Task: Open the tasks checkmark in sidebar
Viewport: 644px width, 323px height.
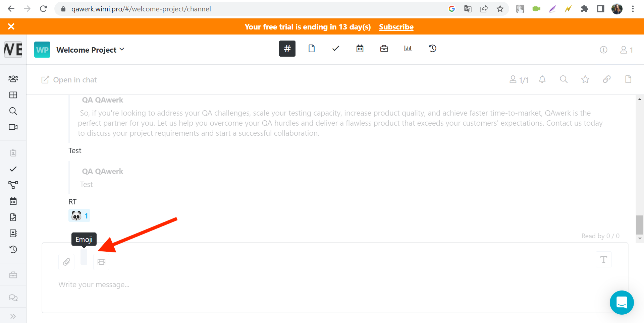Action: coord(13,169)
